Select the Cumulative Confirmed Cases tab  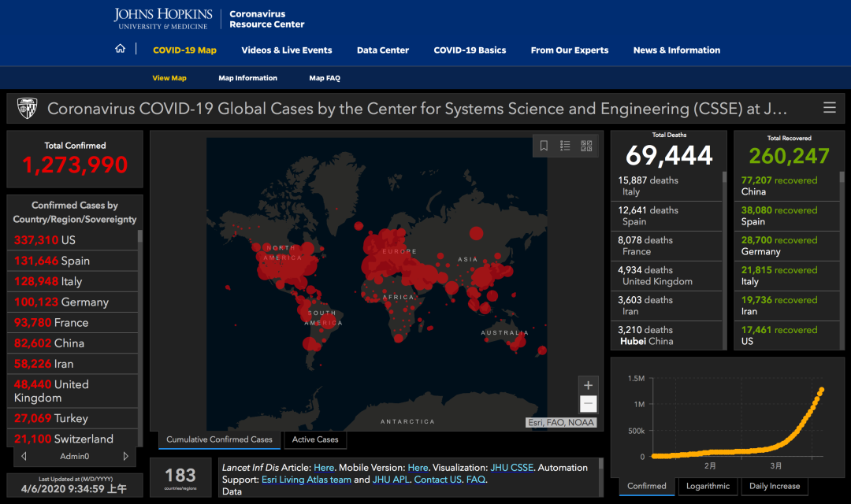click(x=219, y=439)
